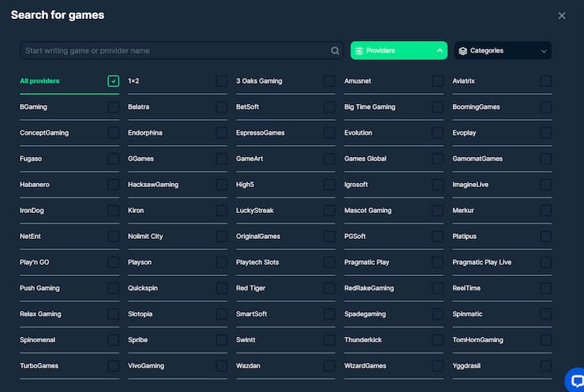
Task: Tick the SmartSoft checkbox
Action: pyautogui.click(x=330, y=314)
